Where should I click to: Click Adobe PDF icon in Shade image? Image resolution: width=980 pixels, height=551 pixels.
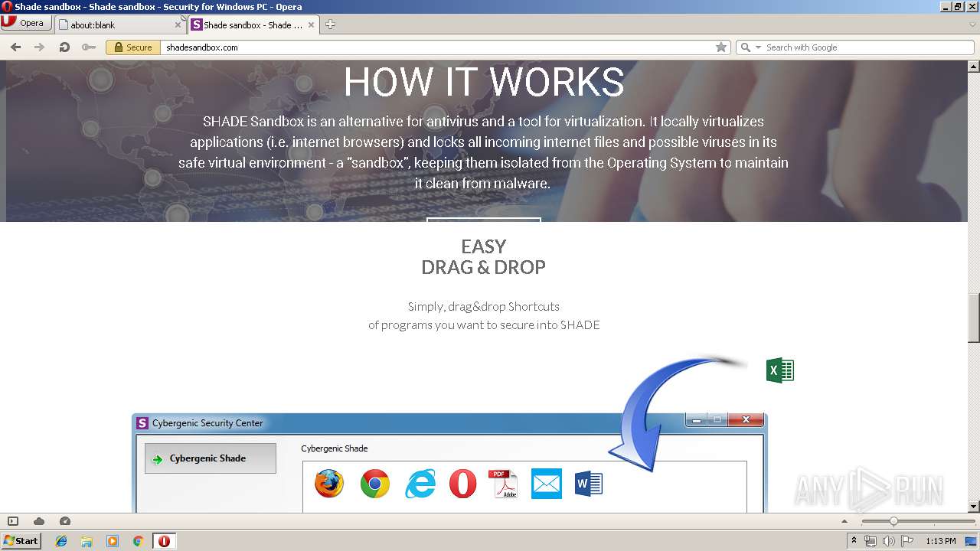[x=503, y=484]
